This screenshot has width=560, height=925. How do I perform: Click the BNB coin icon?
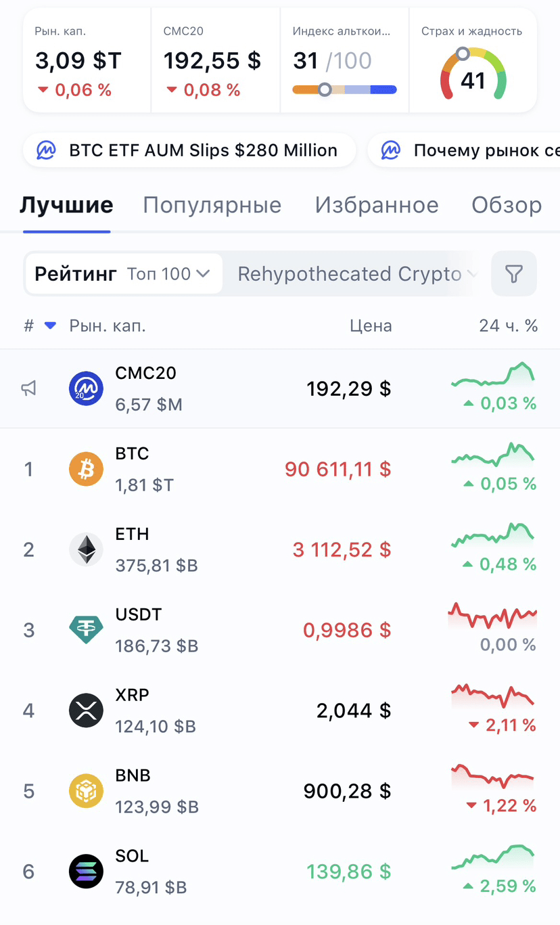click(86, 791)
